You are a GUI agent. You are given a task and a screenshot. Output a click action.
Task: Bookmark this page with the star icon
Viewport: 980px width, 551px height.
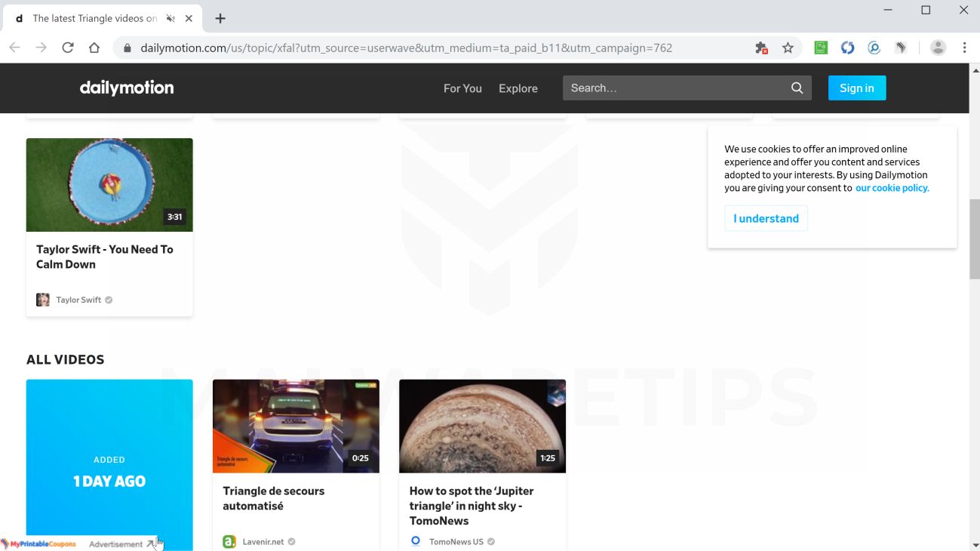tap(788, 48)
